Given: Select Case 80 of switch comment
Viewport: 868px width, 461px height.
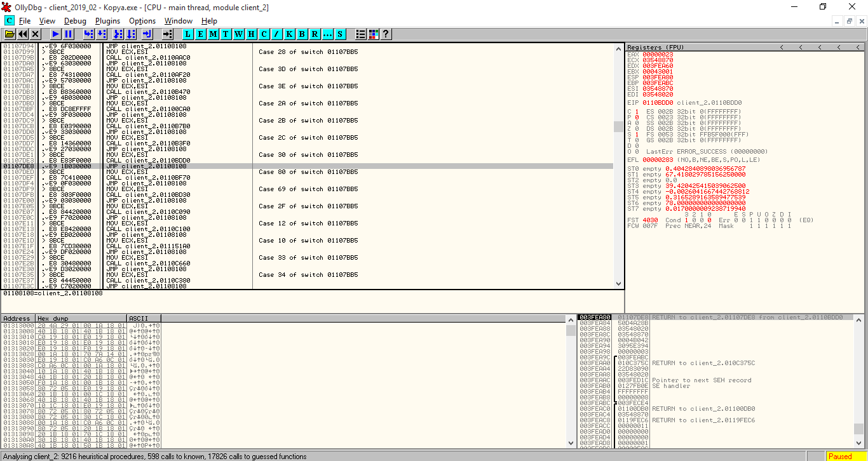Looking at the screenshot, I should (308, 172).
